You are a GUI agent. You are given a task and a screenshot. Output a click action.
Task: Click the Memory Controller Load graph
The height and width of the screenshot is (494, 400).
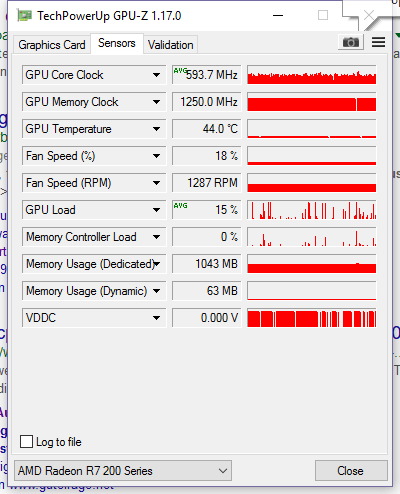(312, 237)
